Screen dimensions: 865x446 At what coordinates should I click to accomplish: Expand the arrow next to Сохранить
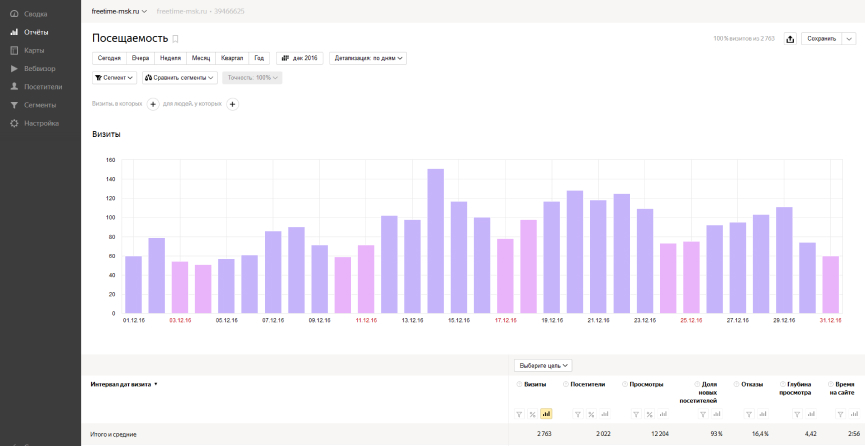click(848, 39)
